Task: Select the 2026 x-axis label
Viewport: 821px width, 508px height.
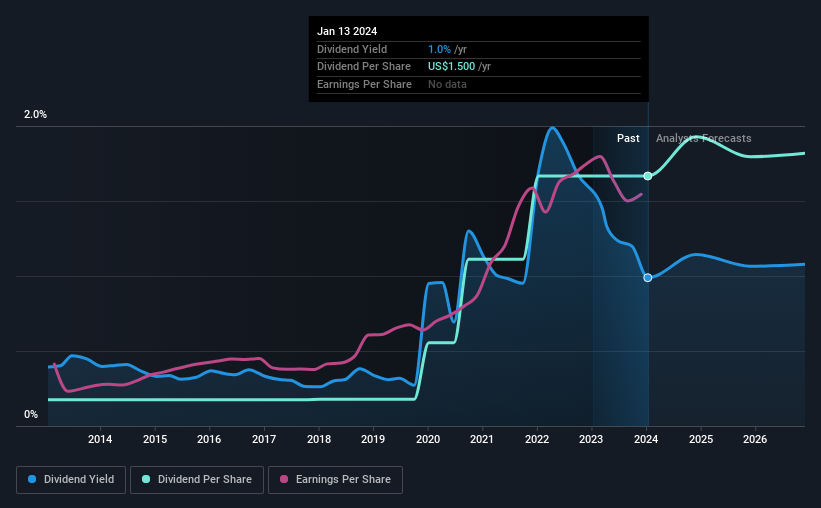Action: tap(755, 439)
